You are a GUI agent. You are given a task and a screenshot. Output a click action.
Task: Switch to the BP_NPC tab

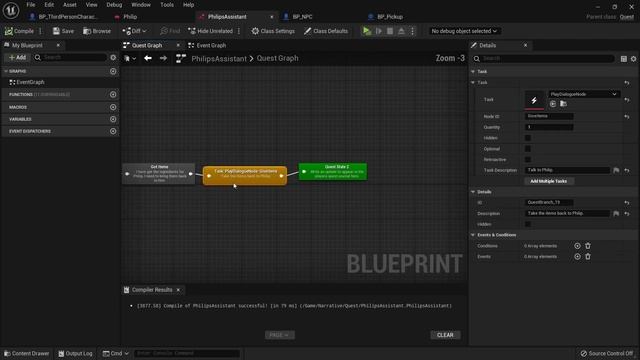302,17
